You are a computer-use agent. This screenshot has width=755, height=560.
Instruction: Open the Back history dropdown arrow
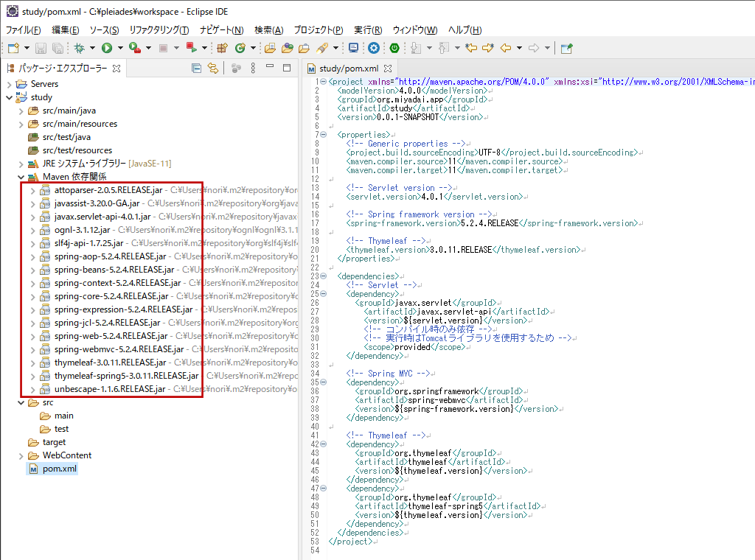pyautogui.click(x=519, y=48)
